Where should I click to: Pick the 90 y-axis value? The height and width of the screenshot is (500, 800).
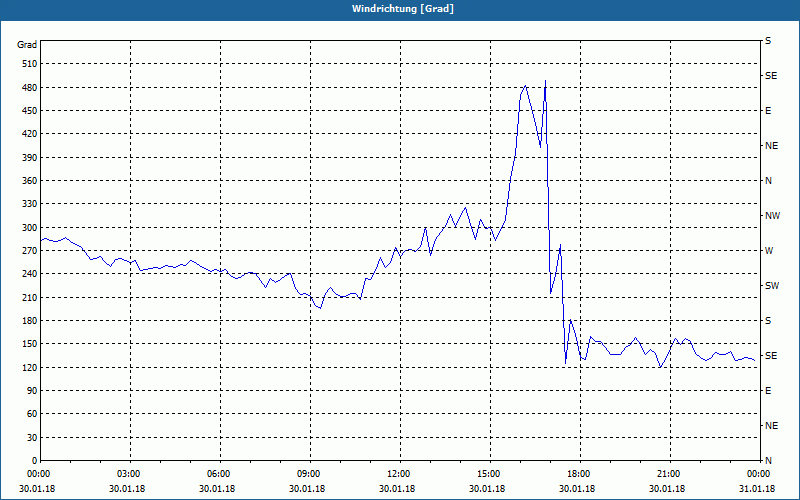[x=32, y=391]
